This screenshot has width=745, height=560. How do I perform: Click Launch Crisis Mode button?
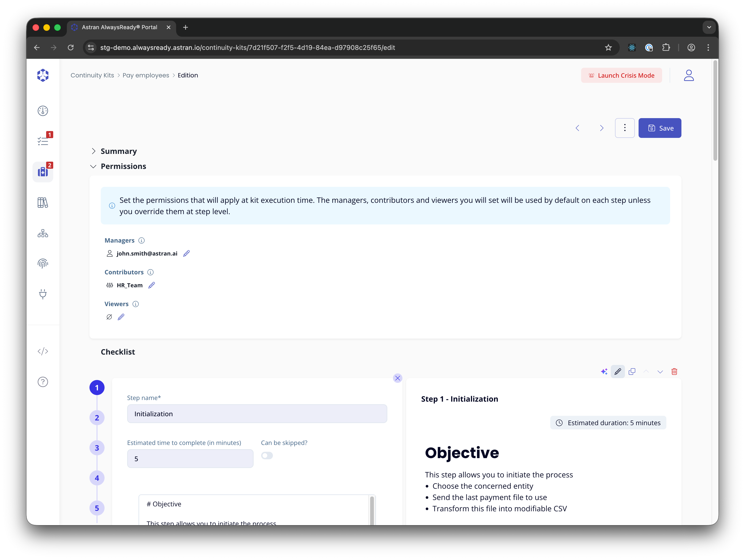621,75
